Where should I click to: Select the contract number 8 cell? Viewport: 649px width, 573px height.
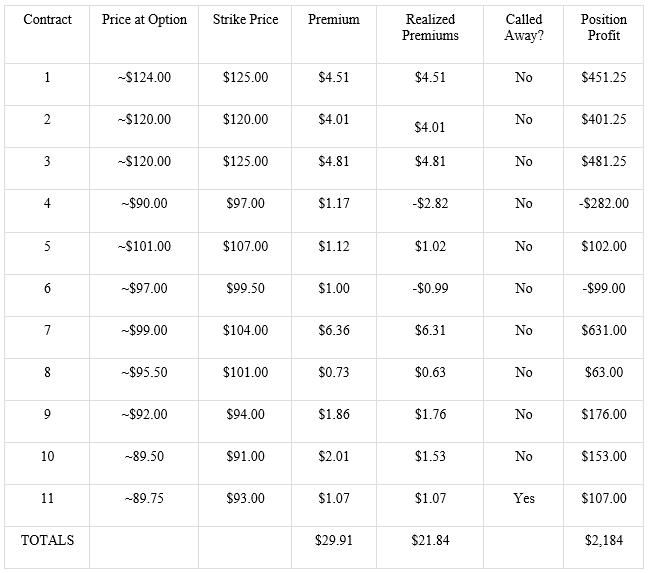[x=47, y=372]
